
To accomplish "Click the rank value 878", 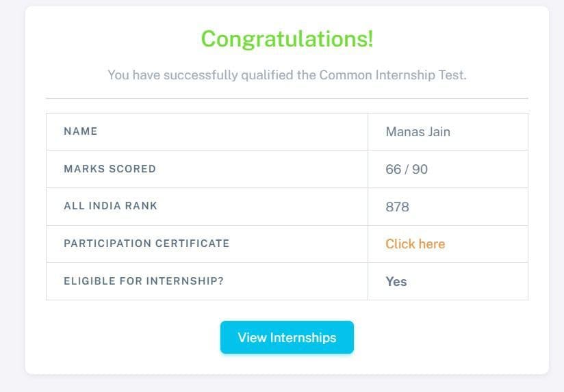I will pos(397,207).
